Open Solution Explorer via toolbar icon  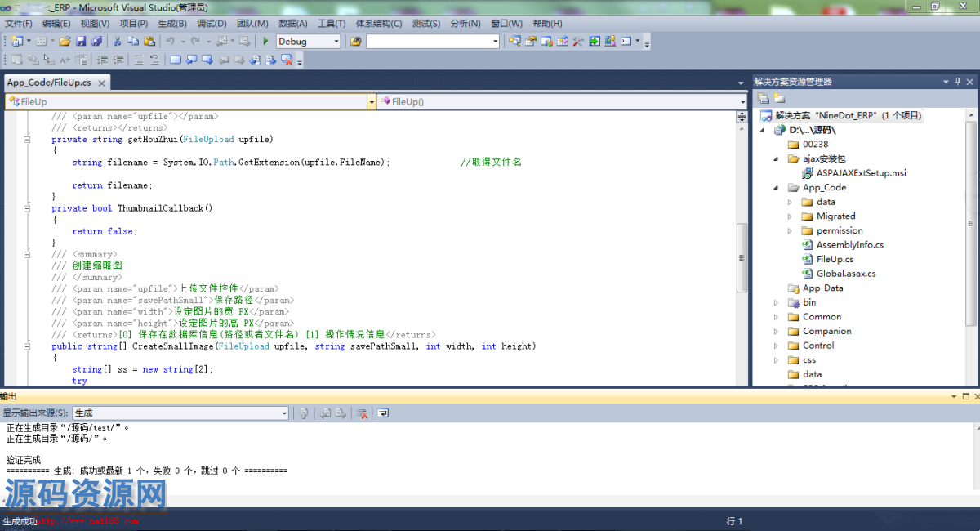point(514,41)
